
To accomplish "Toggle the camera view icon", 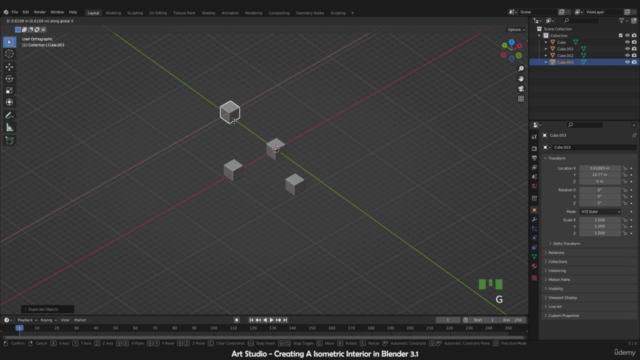I will click(521, 89).
